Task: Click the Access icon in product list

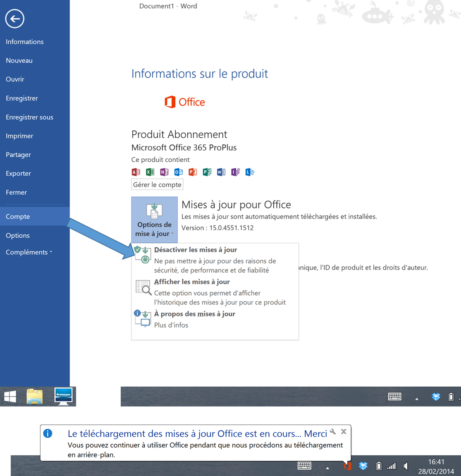Action: tap(136, 172)
